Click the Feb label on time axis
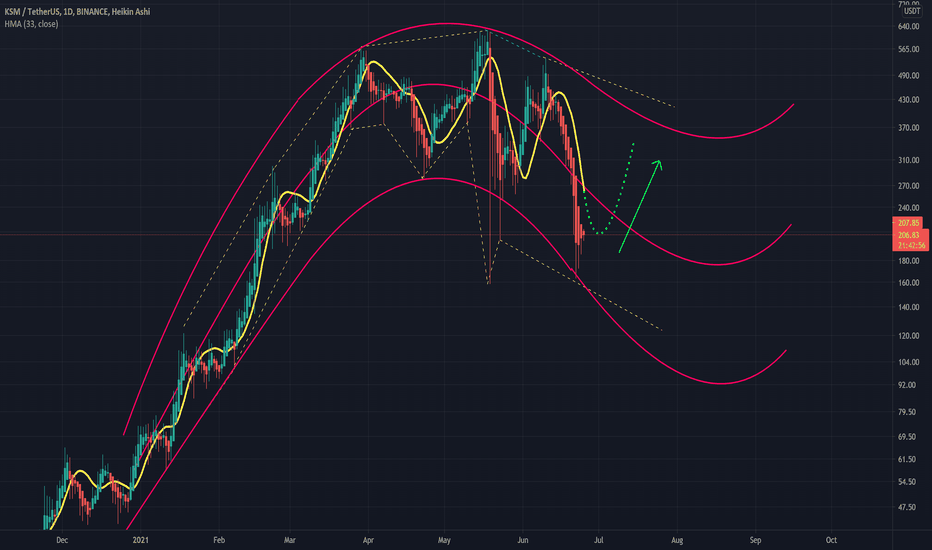Viewport: 932px width, 550px height. pyautogui.click(x=219, y=540)
